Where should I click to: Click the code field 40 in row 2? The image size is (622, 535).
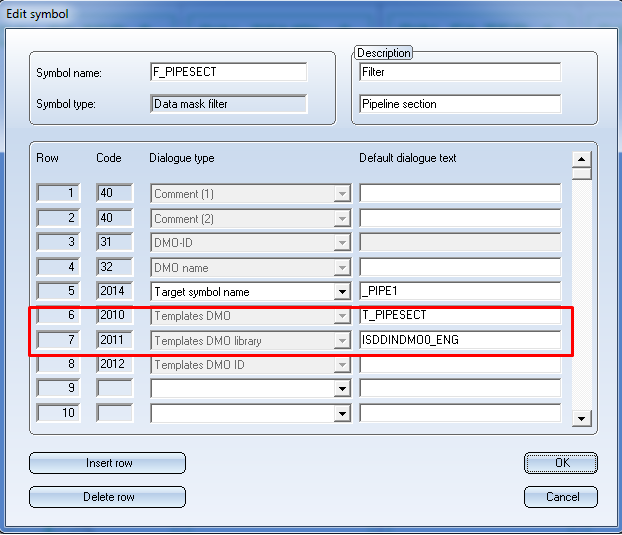tap(115, 218)
